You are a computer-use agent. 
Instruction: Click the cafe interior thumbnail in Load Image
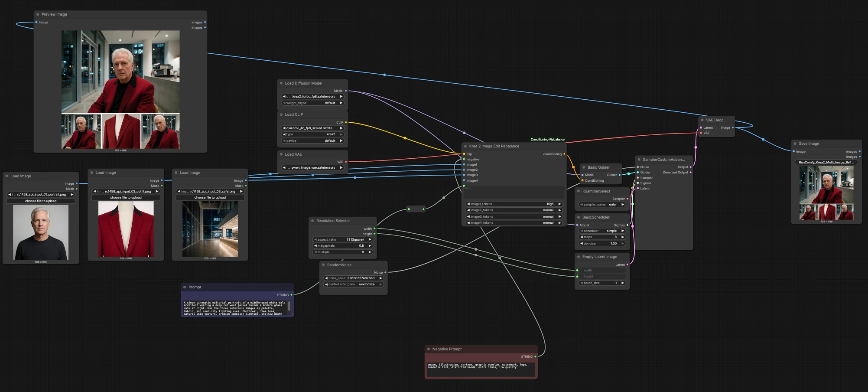coord(210,229)
